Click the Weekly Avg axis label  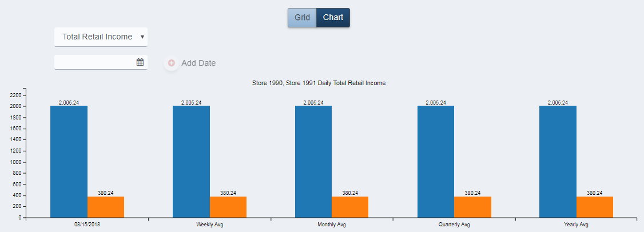pyautogui.click(x=209, y=225)
